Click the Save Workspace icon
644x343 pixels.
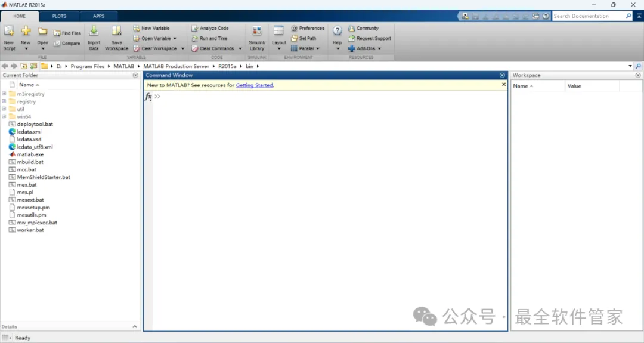pos(117,31)
